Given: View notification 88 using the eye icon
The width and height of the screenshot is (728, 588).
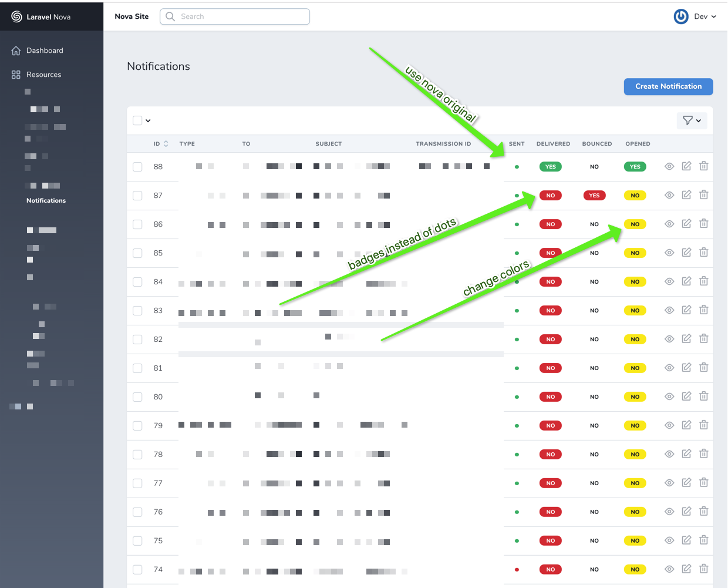Looking at the screenshot, I should 669,167.
